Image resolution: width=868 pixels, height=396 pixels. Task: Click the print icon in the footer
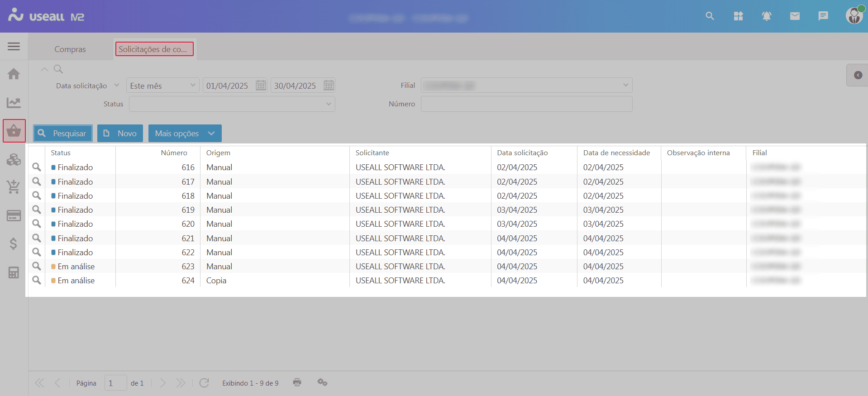pos(297,382)
